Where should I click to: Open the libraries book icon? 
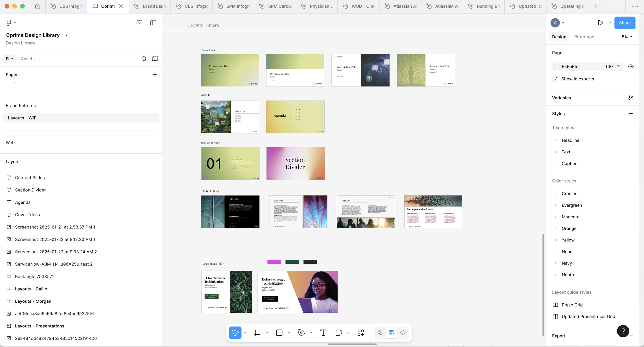click(x=155, y=59)
